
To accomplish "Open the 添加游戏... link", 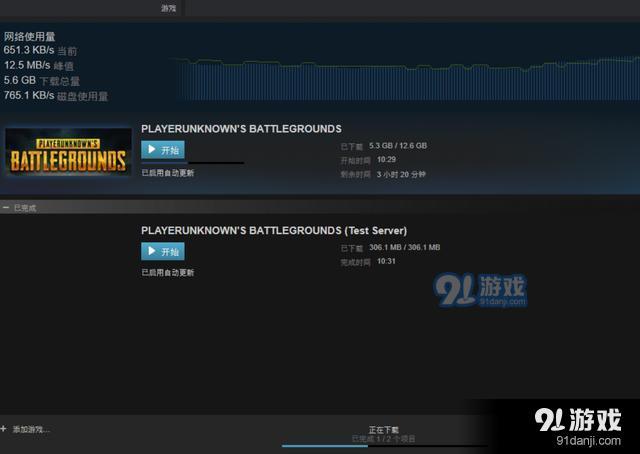I will [x=31, y=429].
